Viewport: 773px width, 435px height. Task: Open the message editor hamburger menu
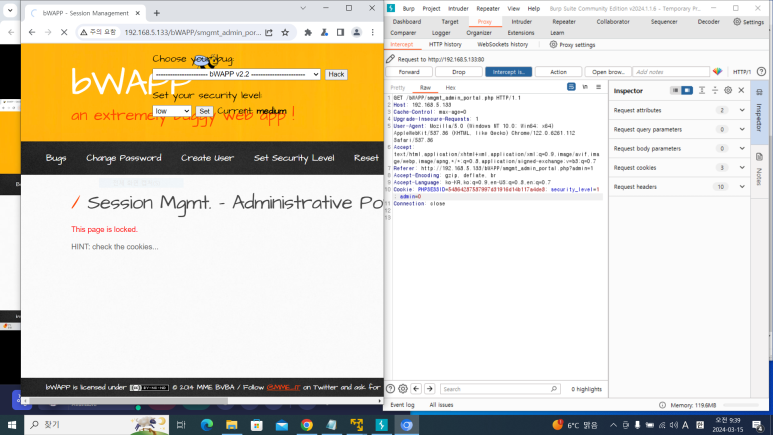tap(598, 87)
